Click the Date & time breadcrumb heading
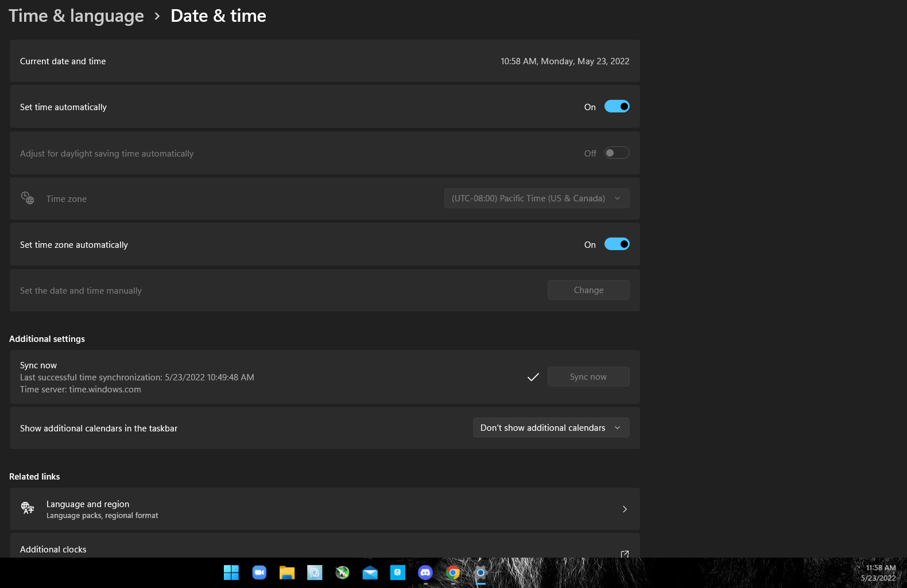The height and width of the screenshot is (588, 907). (218, 16)
